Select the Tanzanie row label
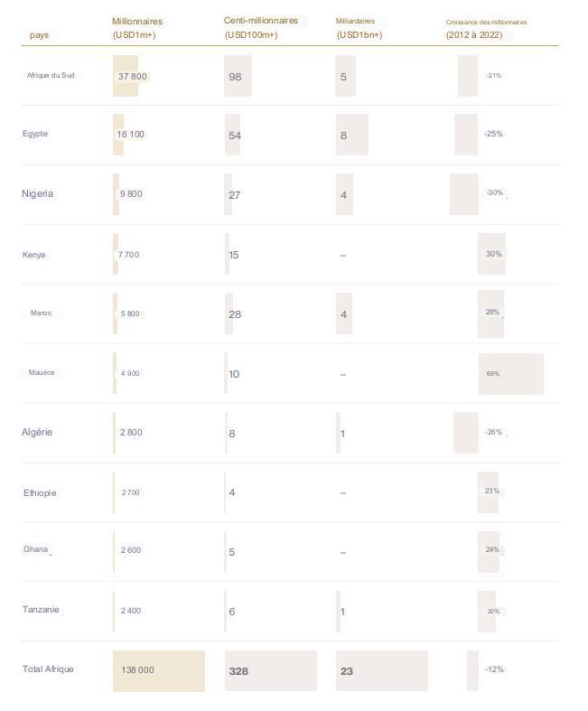Image resolution: width=588 pixels, height=711 pixels. pyautogui.click(x=41, y=610)
